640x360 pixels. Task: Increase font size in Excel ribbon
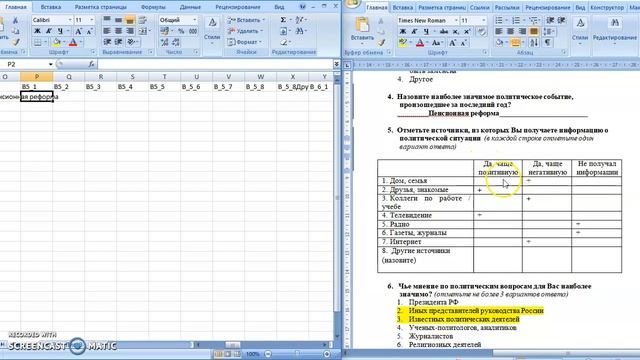(x=78, y=31)
